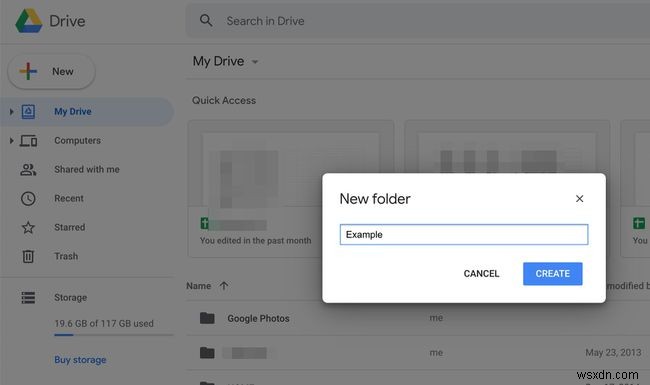
Task: Click the Starred star icon
Action: 28,227
